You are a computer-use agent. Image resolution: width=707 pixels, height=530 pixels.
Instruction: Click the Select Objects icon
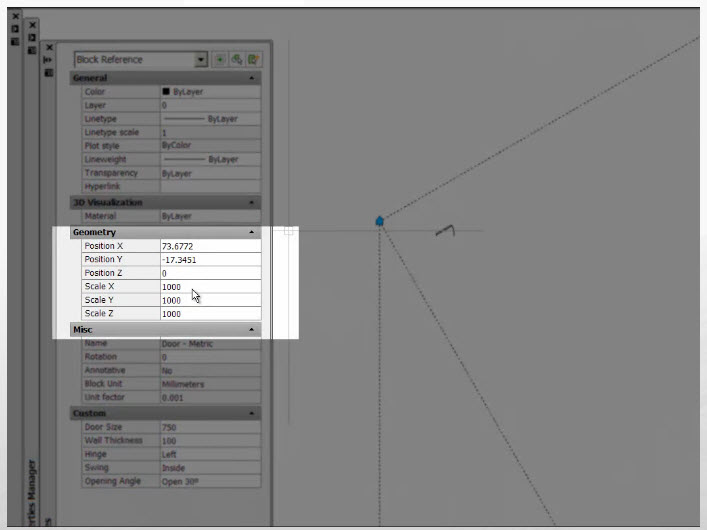pos(237,60)
